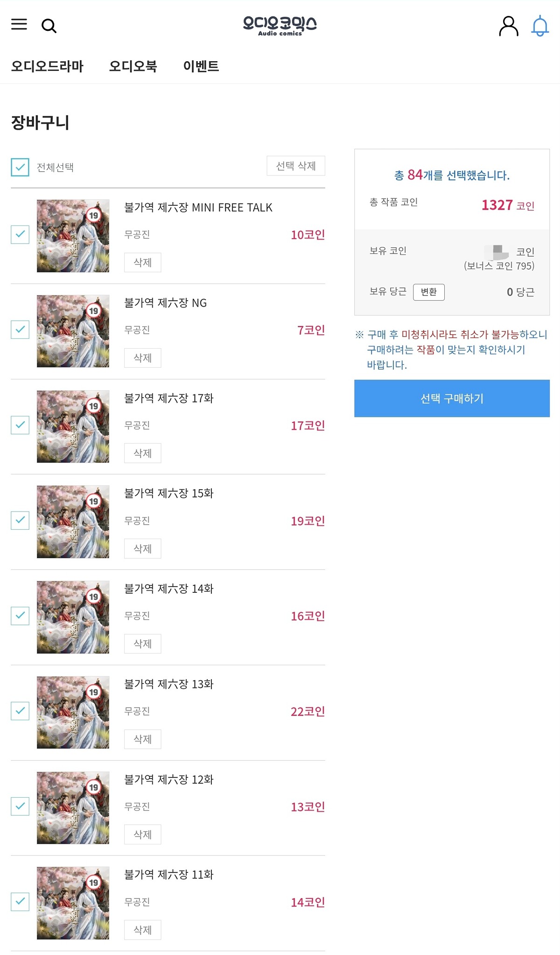Deselect the 17화 episode checkbox

(20, 425)
